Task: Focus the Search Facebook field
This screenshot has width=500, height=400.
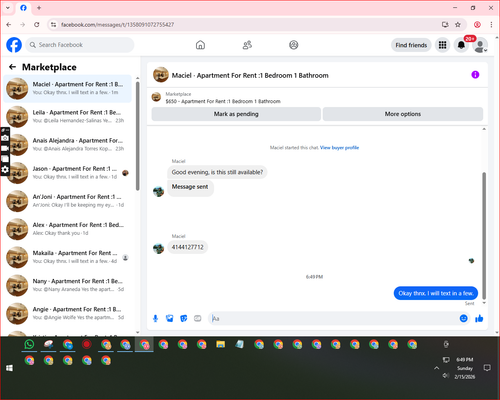Action: (80, 45)
